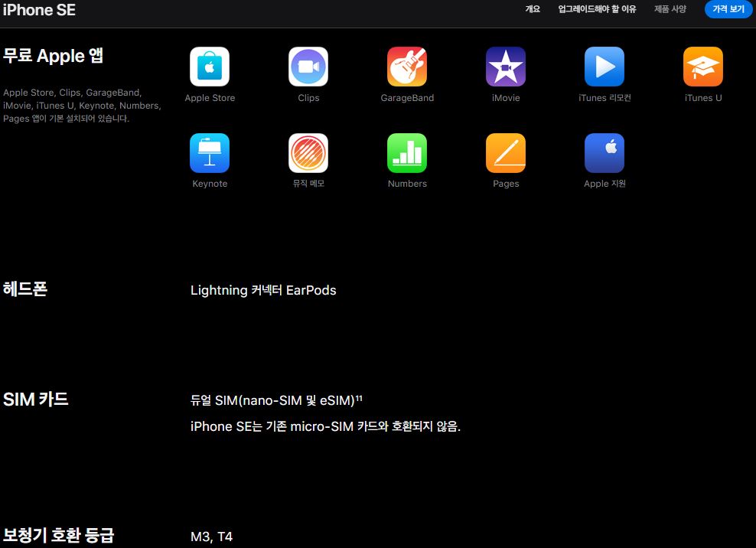Open the 개요 tab in navigation
Image resolution: width=756 pixels, height=548 pixels.
[x=533, y=8]
